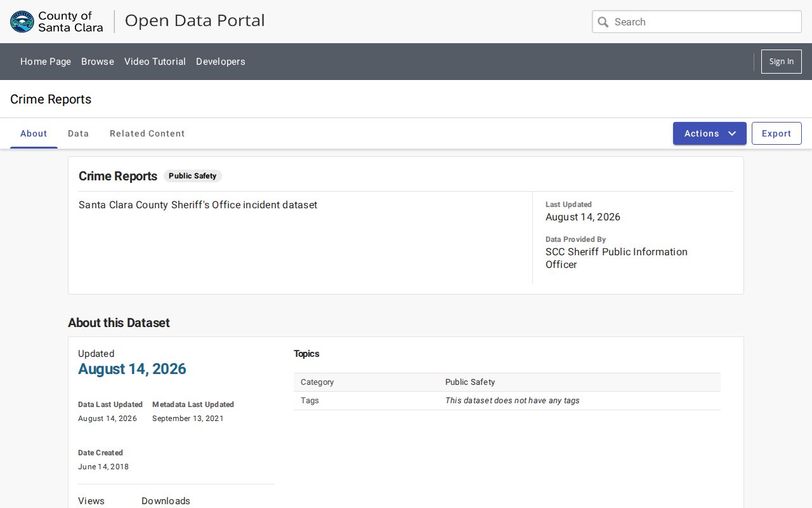Click the Public Safety category badge

pos(193,176)
